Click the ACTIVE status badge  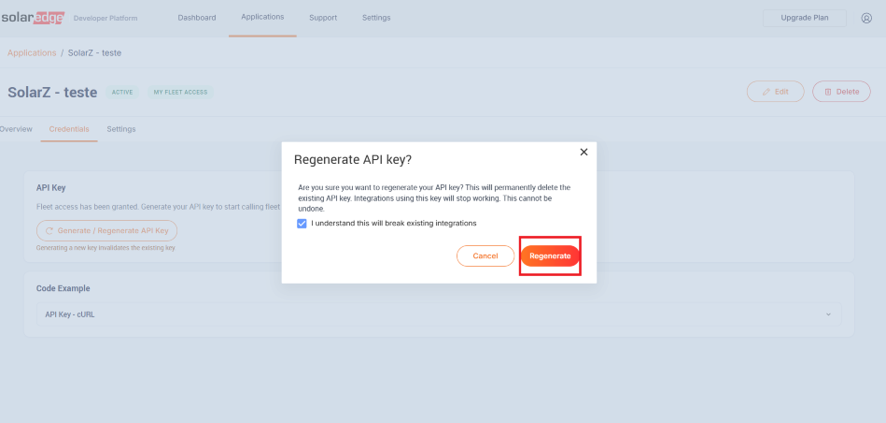click(122, 92)
